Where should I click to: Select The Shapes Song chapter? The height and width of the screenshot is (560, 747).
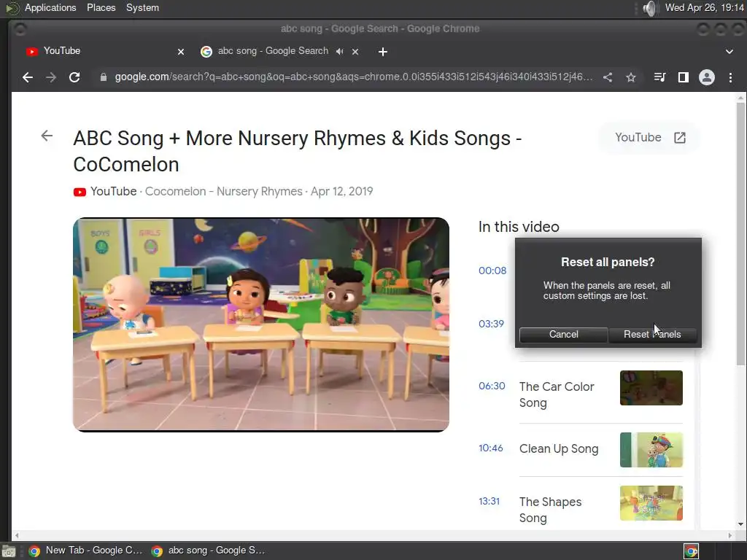coord(550,510)
